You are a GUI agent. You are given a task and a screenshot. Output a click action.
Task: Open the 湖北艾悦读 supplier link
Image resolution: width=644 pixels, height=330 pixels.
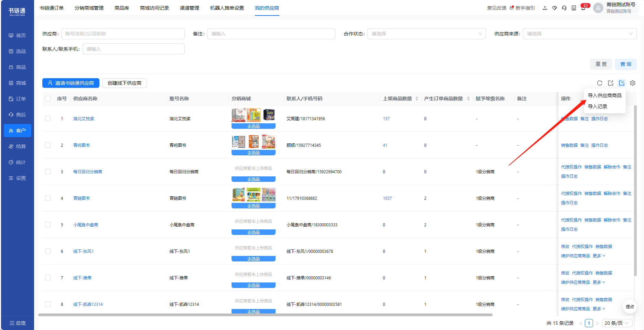pos(84,119)
